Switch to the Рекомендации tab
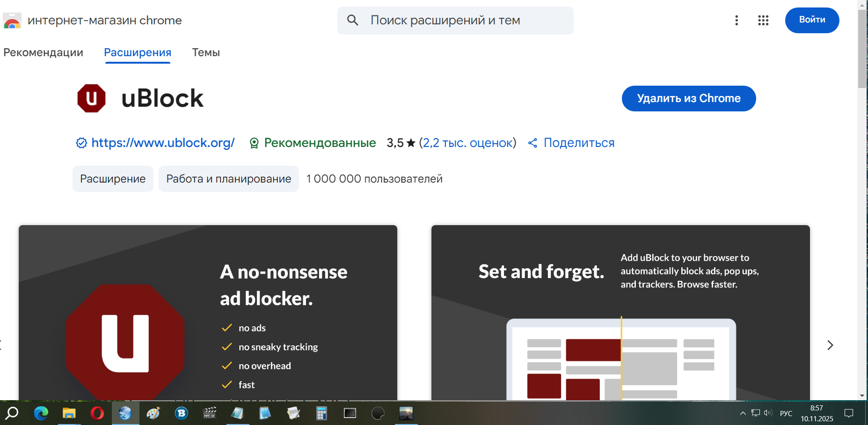The height and width of the screenshot is (425, 868). [x=43, y=52]
